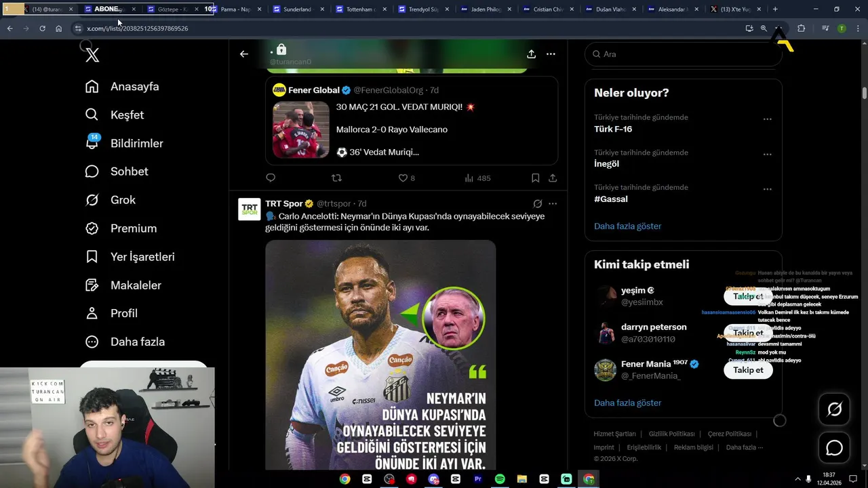This screenshot has height=488, width=868.
Task: View analytics showing 485 views
Action: click(477, 178)
